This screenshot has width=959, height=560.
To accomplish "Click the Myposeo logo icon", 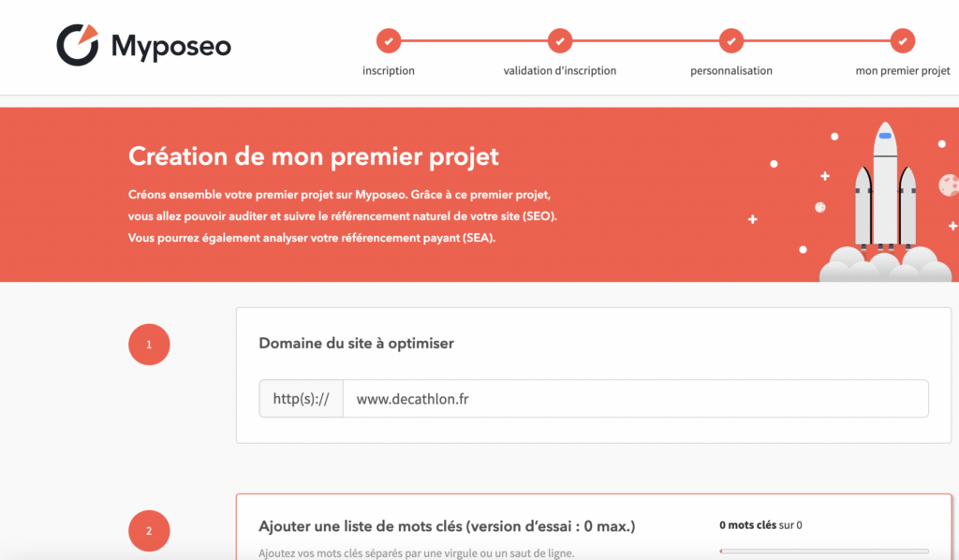I will 78,45.
